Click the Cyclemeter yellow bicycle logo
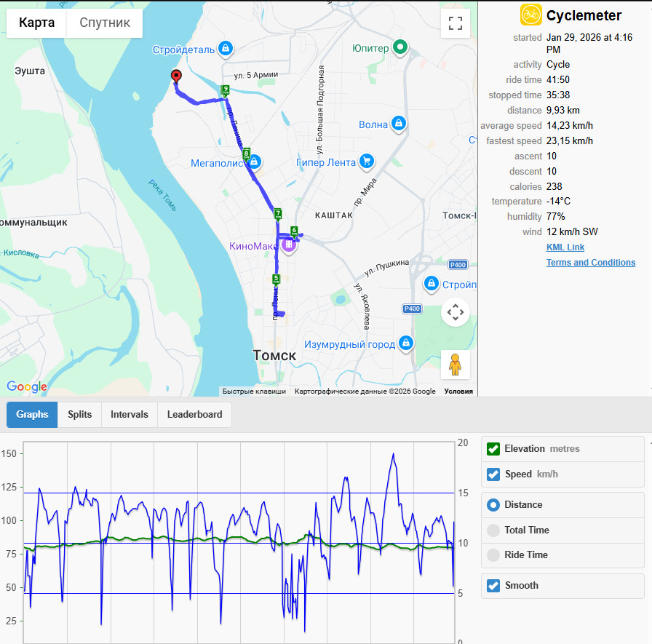Image resolution: width=652 pixels, height=644 pixels. pyautogui.click(x=531, y=15)
